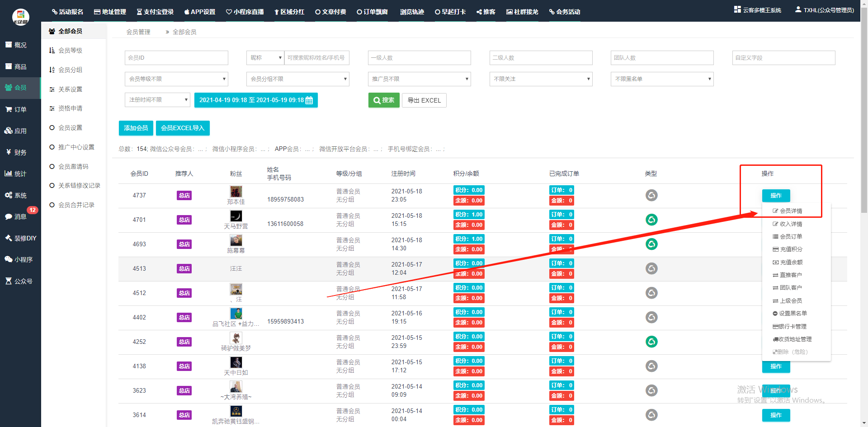Select 会员详情 in the action menu
Image resolution: width=868 pixels, height=427 pixels.
(790, 211)
